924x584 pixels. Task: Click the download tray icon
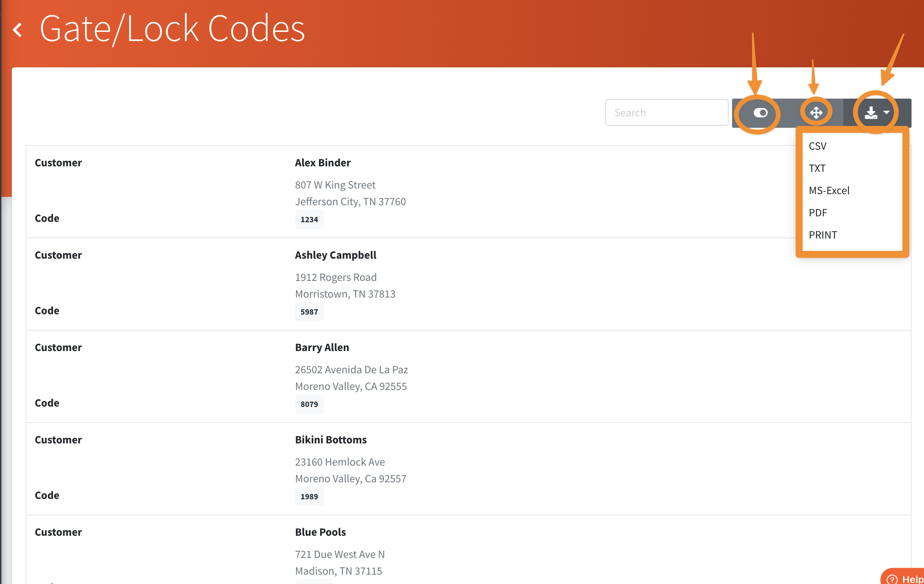pyautogui.click(x=871, y=113)
